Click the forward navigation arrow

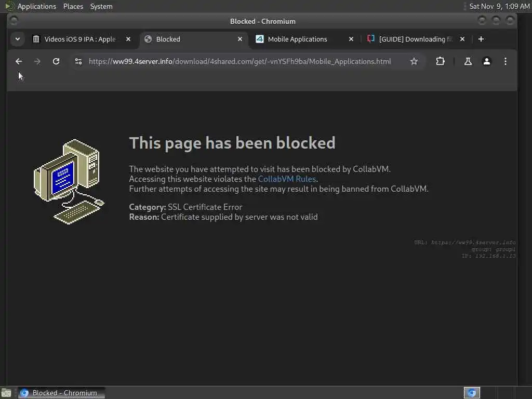37,61
